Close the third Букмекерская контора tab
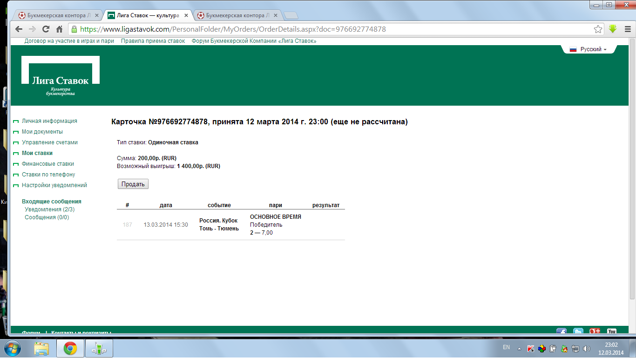Viewport: 636px width, 364px height. click(x=276, y=15)
